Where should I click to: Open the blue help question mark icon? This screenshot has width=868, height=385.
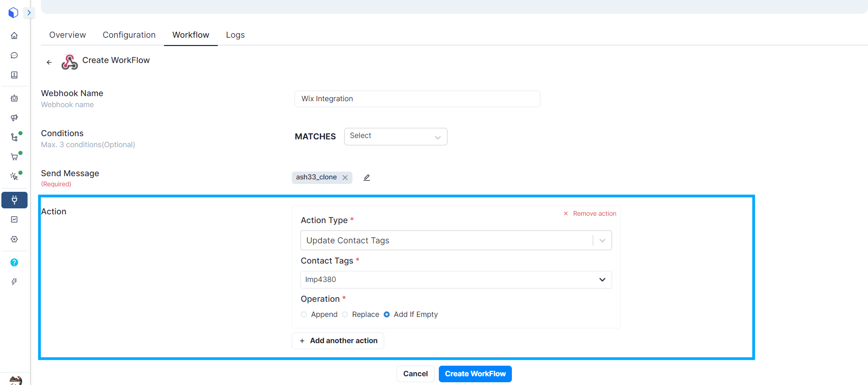(x=14, y=262)
